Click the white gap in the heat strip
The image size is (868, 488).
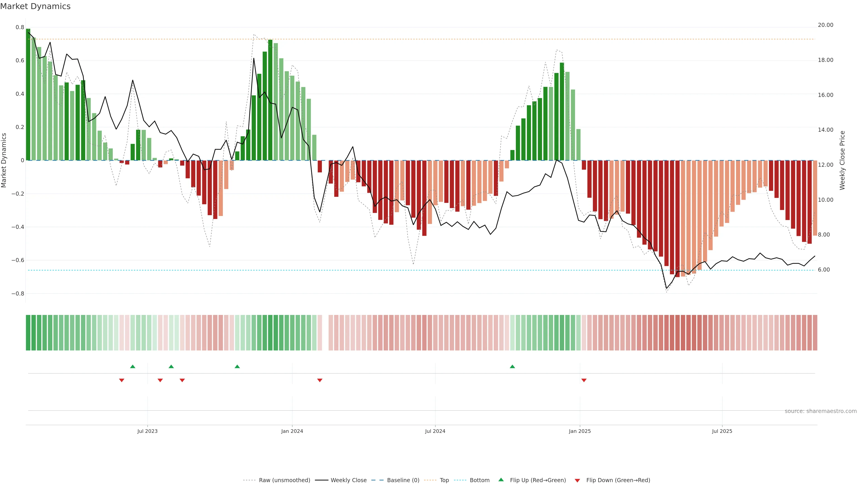coord(325,332)
